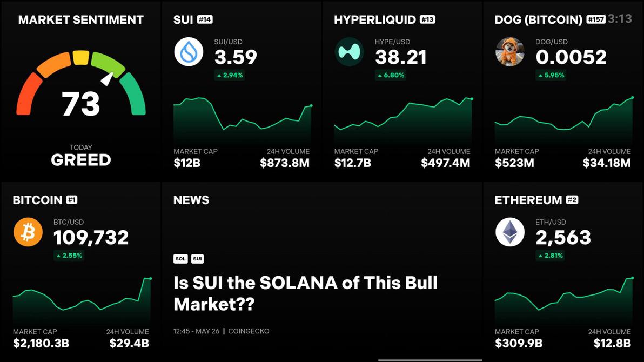Select the SUI tag on the news card
644x362 pixels.
click(198, 259)
